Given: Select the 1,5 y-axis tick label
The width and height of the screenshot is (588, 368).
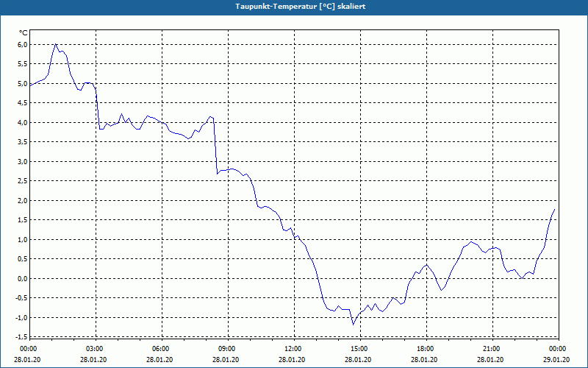Looking at the screenshot, I should (23, 220).
